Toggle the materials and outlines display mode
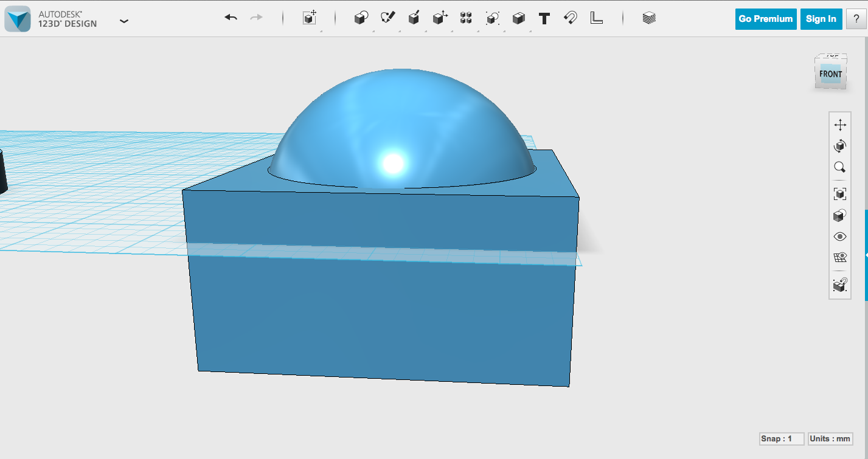Screen dimensions: 868x459 coord(840,215)
